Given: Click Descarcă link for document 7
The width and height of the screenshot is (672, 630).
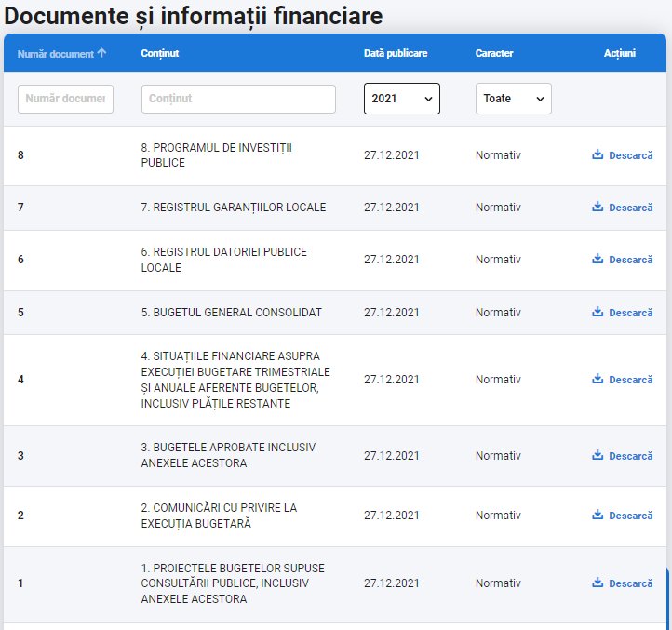Looking at the screenshot, I should [630, 208].
